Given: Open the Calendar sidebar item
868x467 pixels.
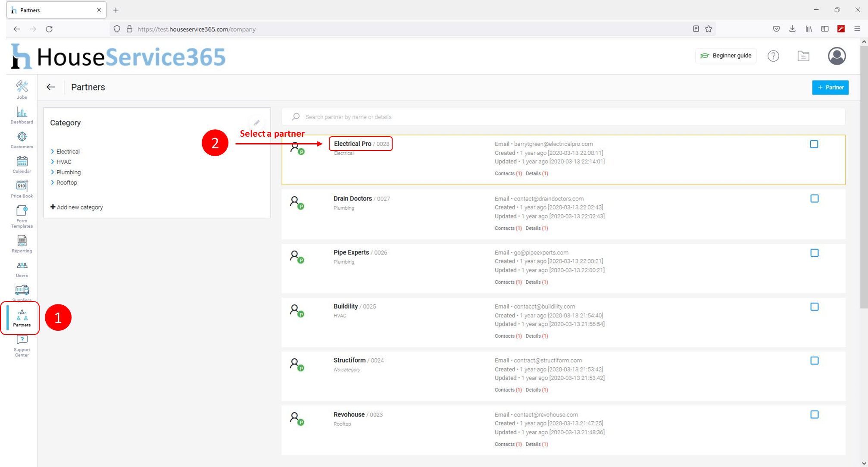Looking at the screenshot, I should click(22, 165).
